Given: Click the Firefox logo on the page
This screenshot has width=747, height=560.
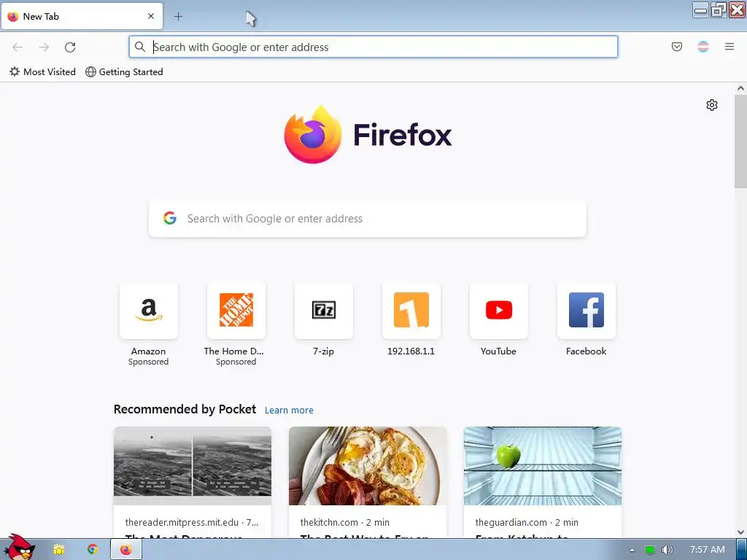Looking at the screenshot, I should (368, 134).
